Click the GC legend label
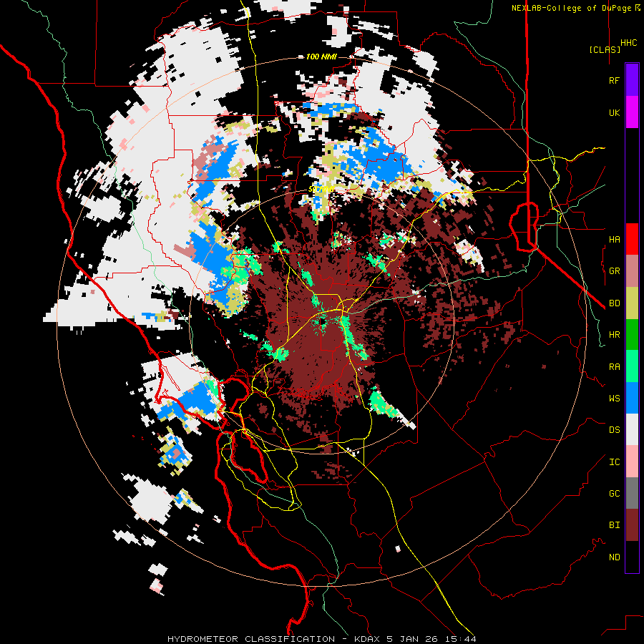644x644 pixels. click(614, 493)
